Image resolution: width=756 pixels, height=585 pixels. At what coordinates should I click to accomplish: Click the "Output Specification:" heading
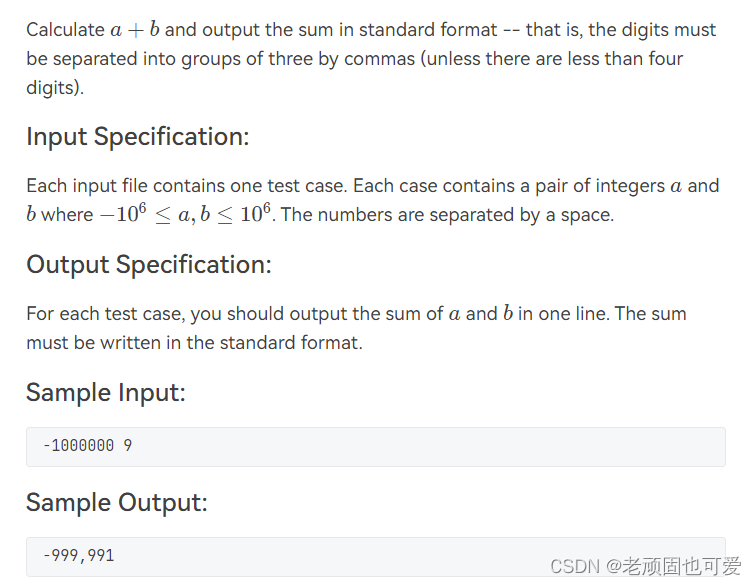148,265
